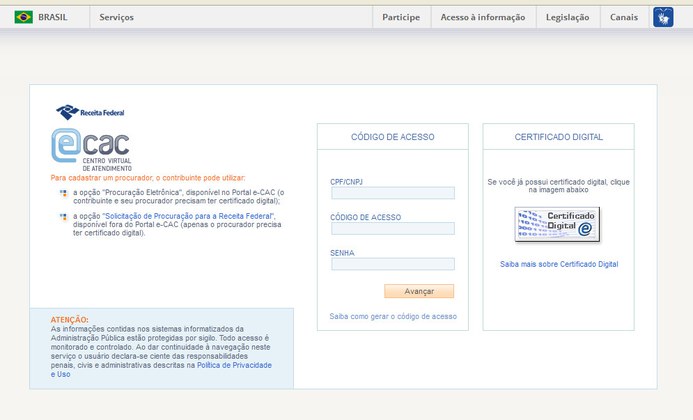The image size is (693, 420).
Task: Click bullet icon beside Solicitação de Procuração option
Action: [63, 216]
